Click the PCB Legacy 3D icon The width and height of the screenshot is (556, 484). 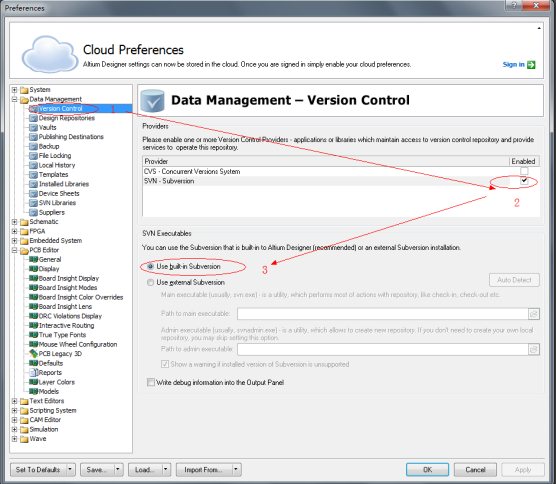click(x=33, y=354)
